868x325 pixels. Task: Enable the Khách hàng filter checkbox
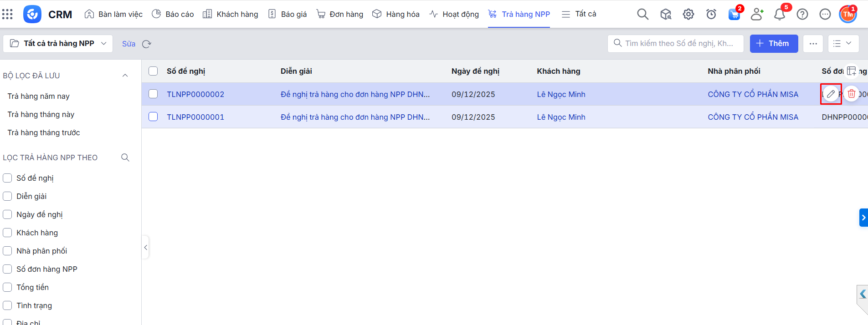pyautogui.click(x=7, y=233)
